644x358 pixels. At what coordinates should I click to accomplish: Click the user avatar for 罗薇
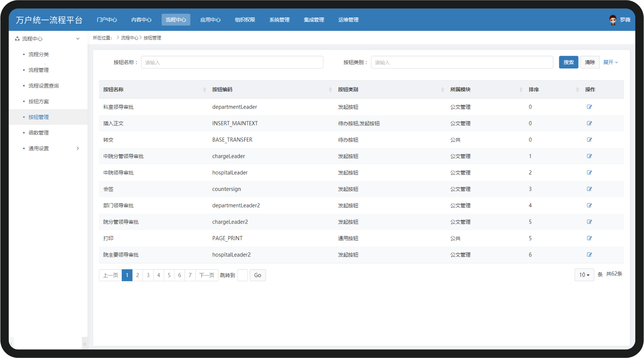613,20
